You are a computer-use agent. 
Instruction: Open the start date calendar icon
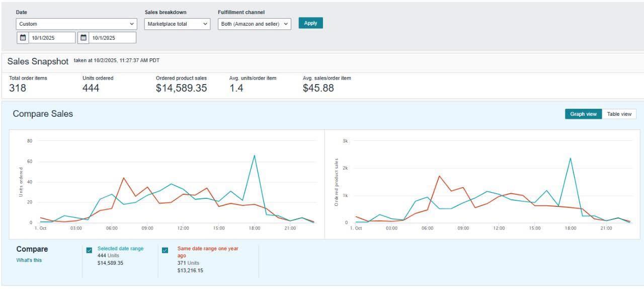[23, 38]
